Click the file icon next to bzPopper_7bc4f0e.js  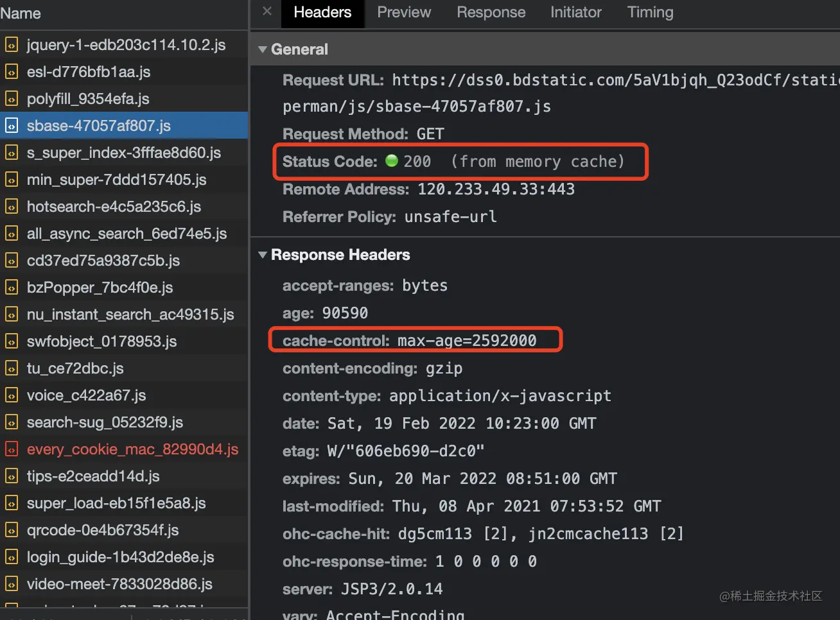click(x=12, y=288)
